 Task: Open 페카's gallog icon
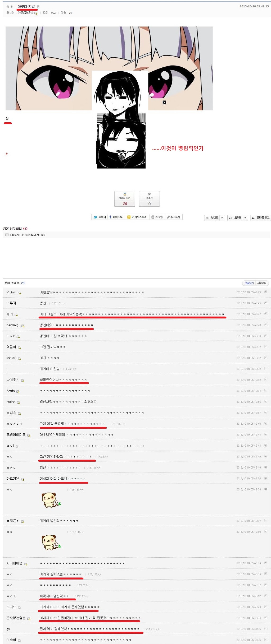coord(16,315)
